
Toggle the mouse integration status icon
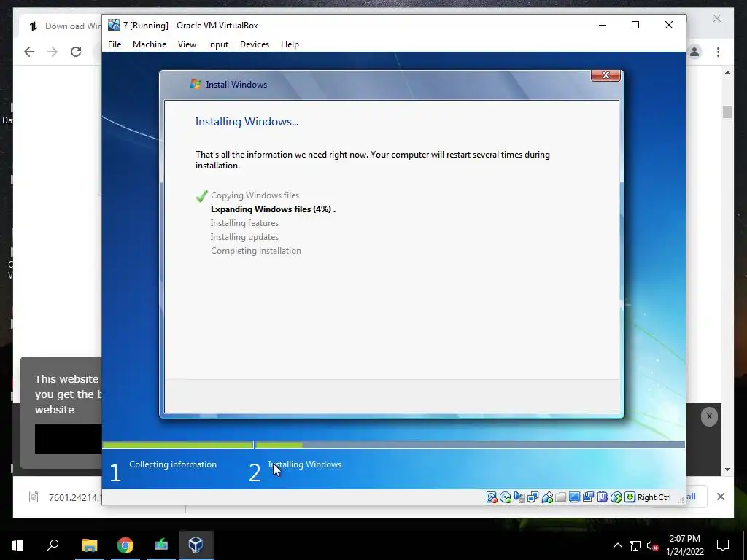click(x=616, y=497)
